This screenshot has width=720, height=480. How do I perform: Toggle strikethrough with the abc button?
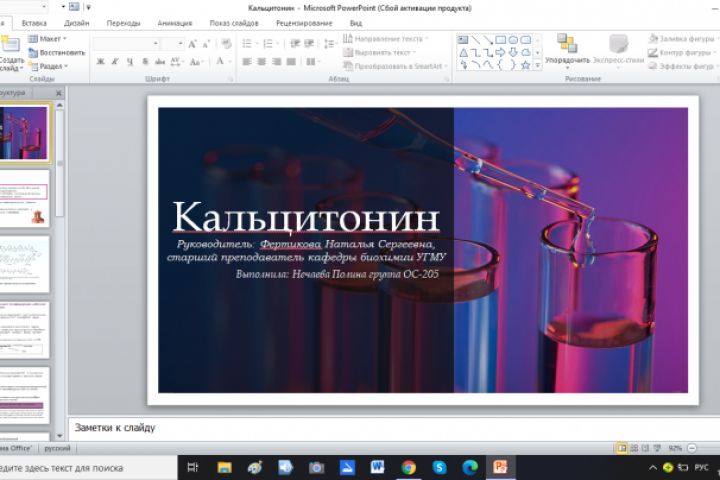160,62
